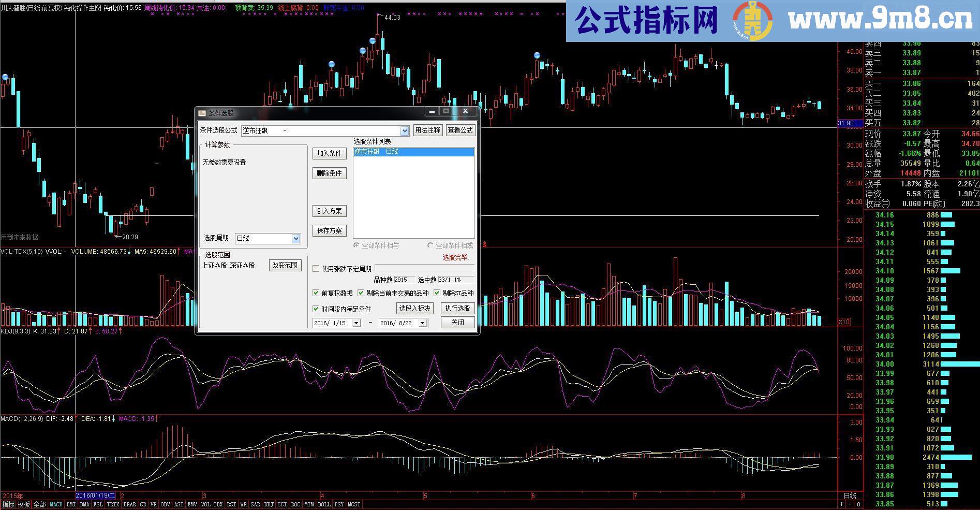
Task: Switch to the VOL-TDX volume indicator
Action: tap(212, 504)
